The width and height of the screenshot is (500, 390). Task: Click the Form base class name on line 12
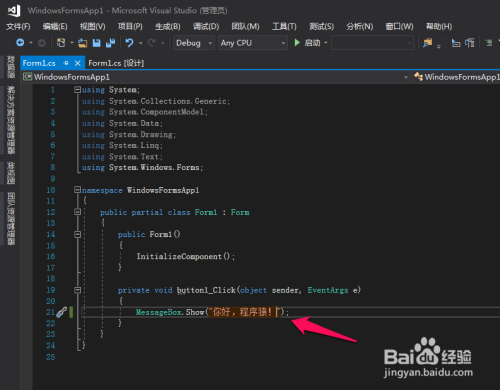[x=240, y=212]
